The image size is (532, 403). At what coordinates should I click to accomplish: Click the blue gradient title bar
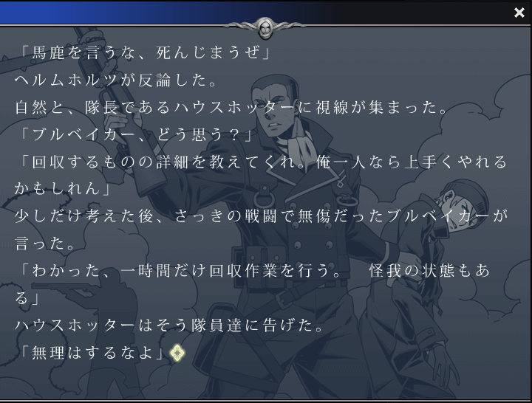click(254, 13)
